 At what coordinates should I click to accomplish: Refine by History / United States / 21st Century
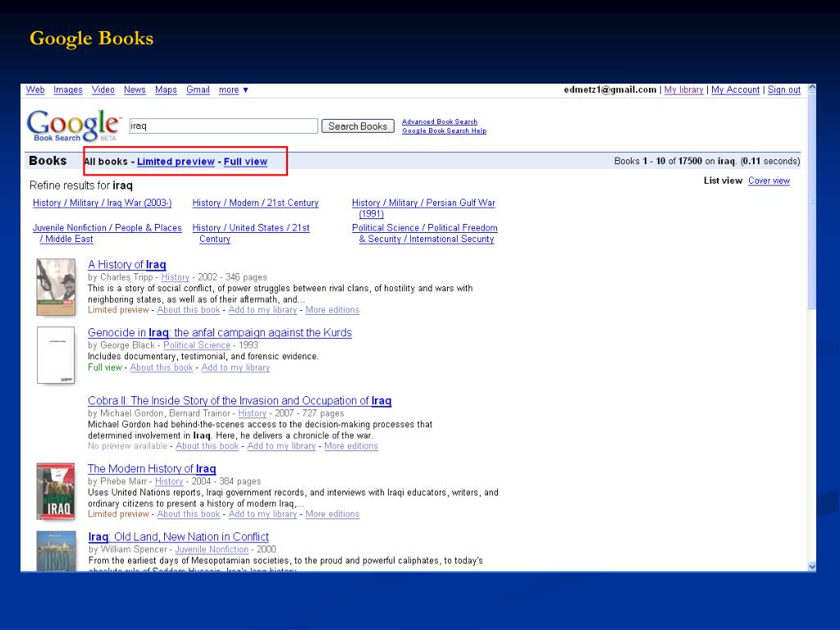coord(251,234)
